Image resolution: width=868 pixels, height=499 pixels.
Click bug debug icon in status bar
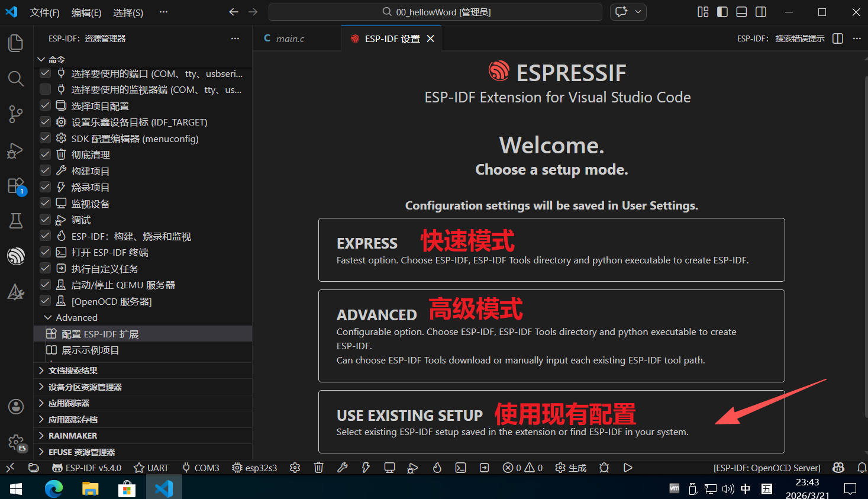pyautogui.click(x=604, y=468)
